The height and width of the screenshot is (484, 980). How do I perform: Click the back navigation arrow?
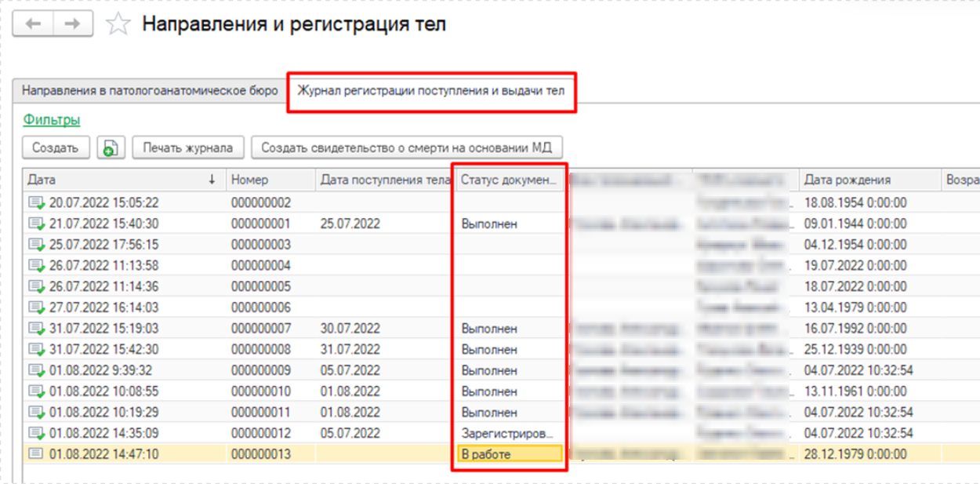click(x=34, y=24)
